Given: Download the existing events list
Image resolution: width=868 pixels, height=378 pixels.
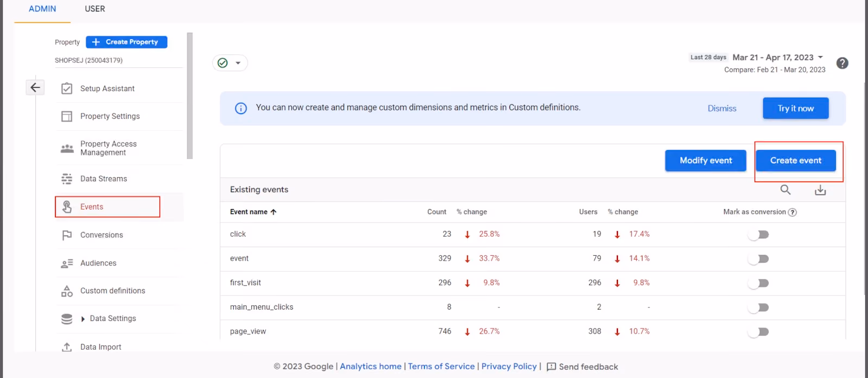Looking at the screenshot, I should [x=820, y=190].
